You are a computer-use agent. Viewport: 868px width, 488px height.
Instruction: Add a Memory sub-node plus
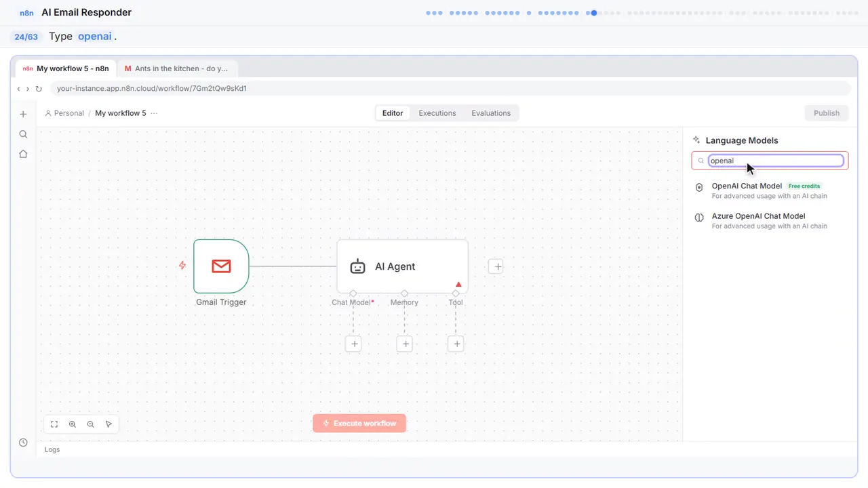click(405, 344)
